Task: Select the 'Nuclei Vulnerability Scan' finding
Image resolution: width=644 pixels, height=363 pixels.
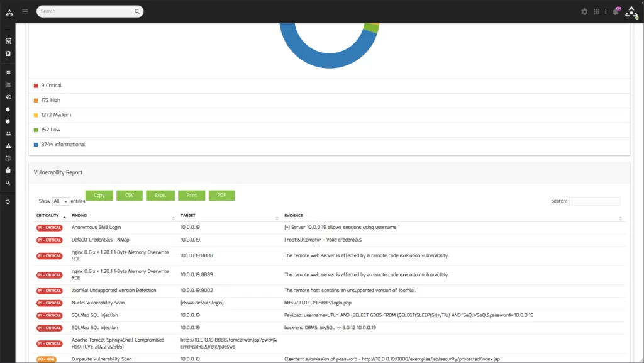Action: click(x=97, y=303)
